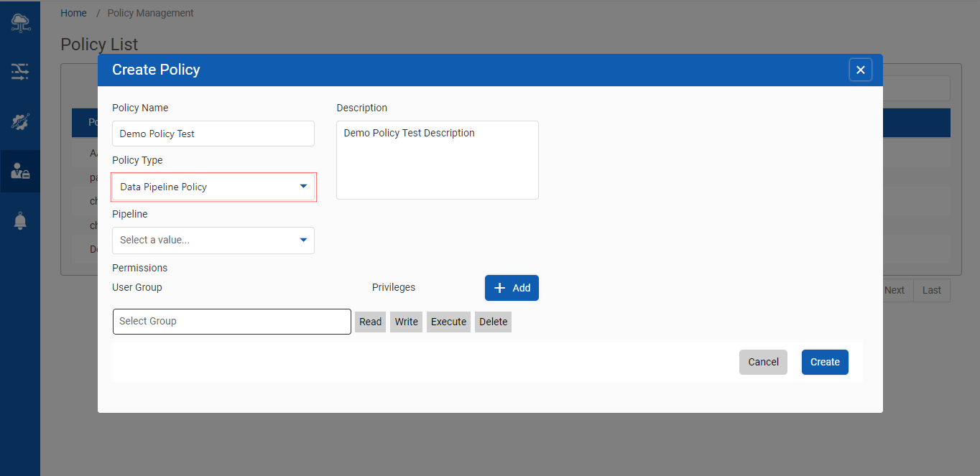Click the Cancel button
The height and width of the screenshot is (476, 980).
(x=763, y=362)
